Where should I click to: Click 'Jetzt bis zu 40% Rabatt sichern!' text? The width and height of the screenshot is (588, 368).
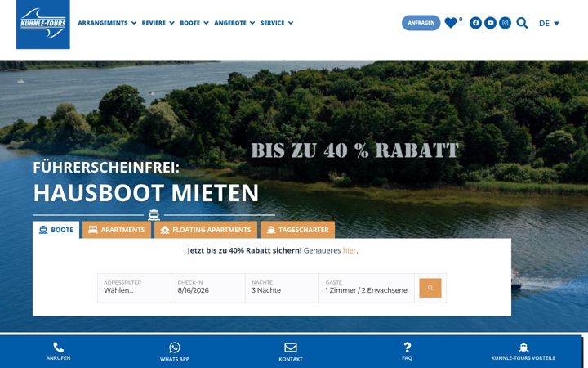pos(244,250)
